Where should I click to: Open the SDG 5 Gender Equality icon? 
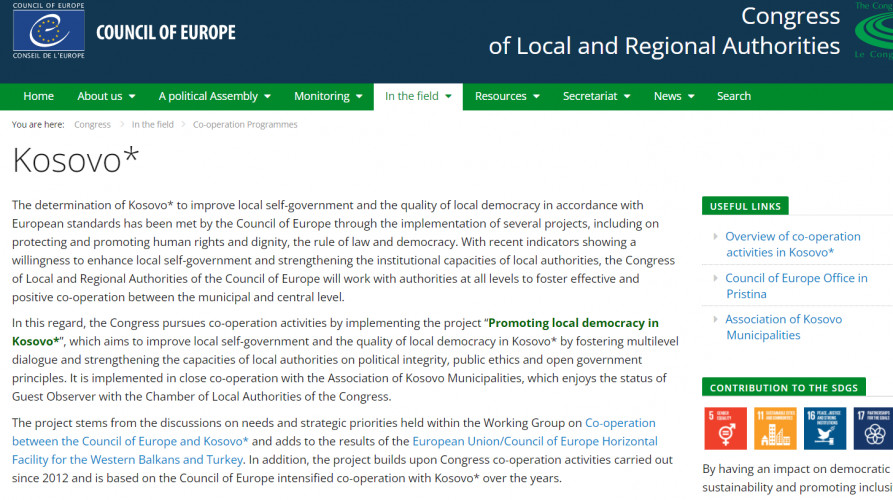[x=725, y=428]
